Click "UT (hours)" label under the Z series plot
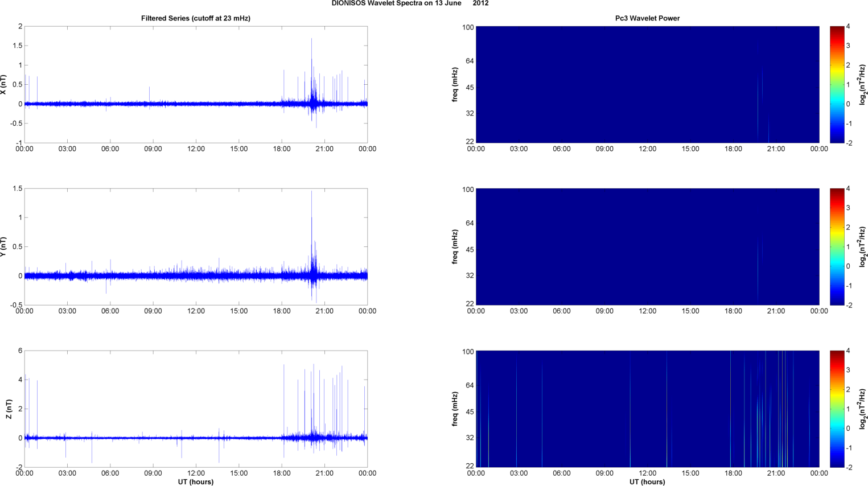Viewport: 868px width, 486px height. (196, 482)
